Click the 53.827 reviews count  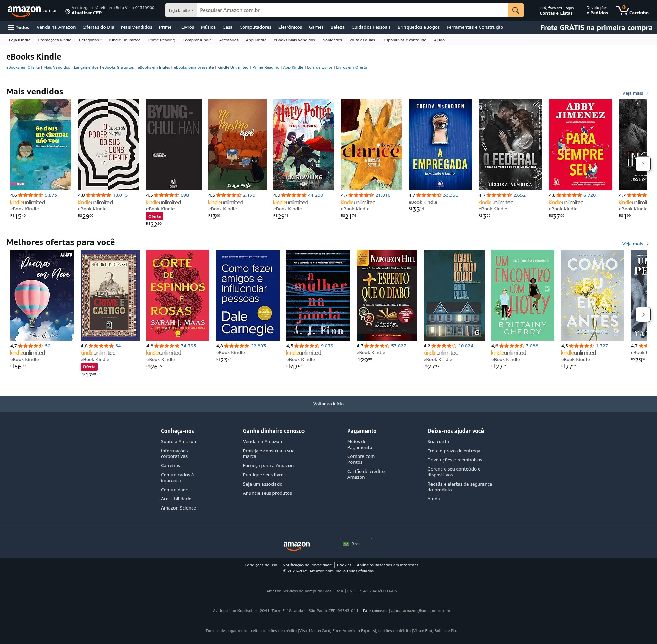(x=399, y=346)
